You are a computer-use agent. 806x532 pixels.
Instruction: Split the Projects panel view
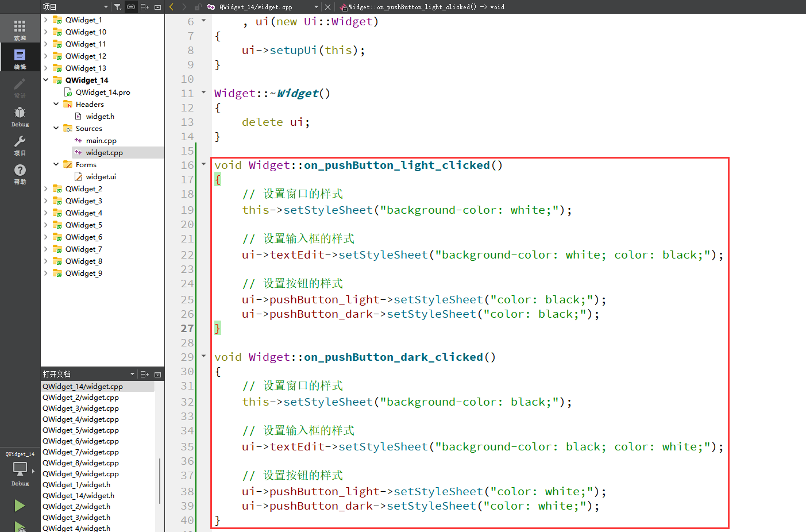point(144,7)
